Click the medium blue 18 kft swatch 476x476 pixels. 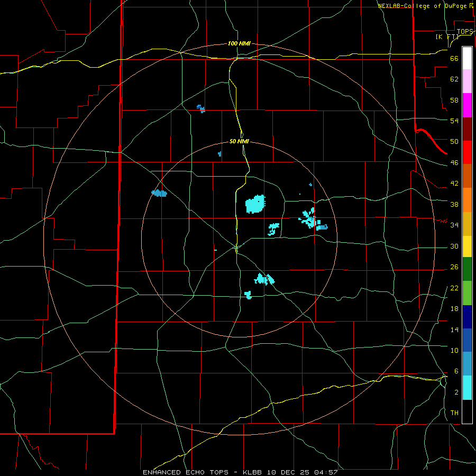(467, 340)
